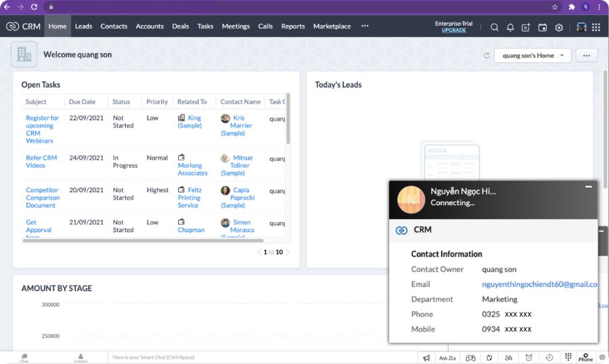Open the apps grid icon in header
The height and width of the screenshot is (364, 609).
596,27
